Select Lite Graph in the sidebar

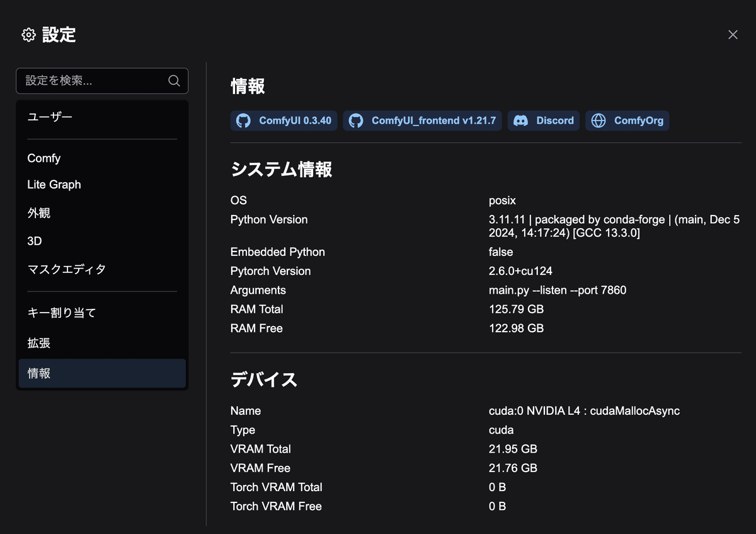tap(102, 185)
